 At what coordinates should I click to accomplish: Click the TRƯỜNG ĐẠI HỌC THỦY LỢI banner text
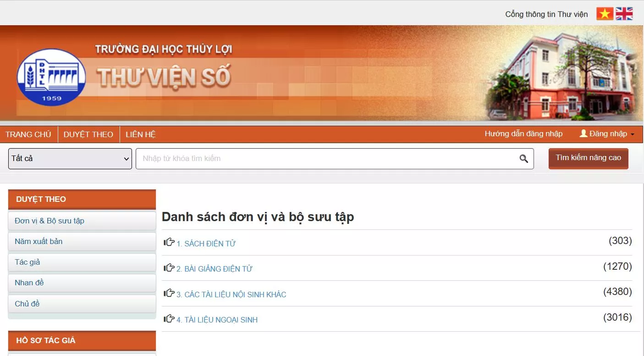tap(164, 49)
